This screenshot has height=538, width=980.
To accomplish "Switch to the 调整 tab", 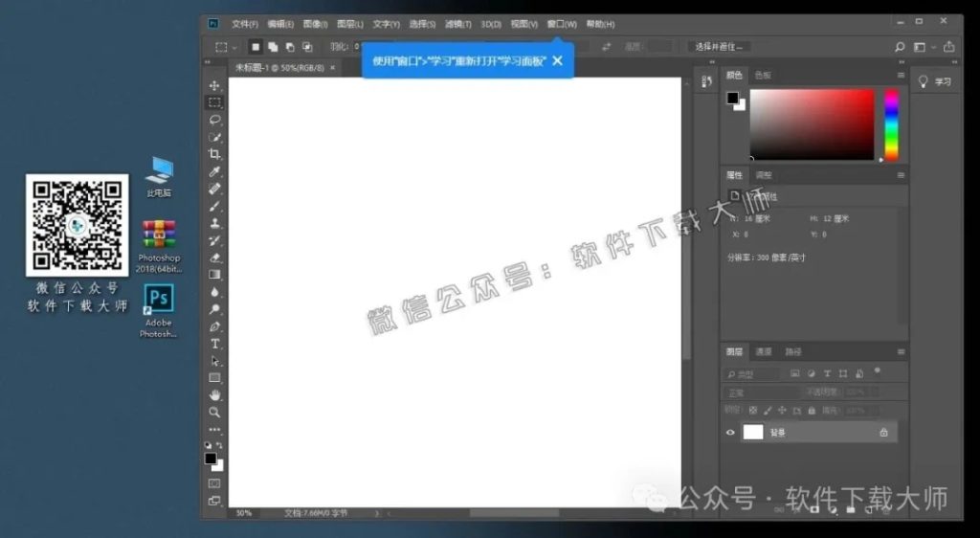I will tap(764, 175).
